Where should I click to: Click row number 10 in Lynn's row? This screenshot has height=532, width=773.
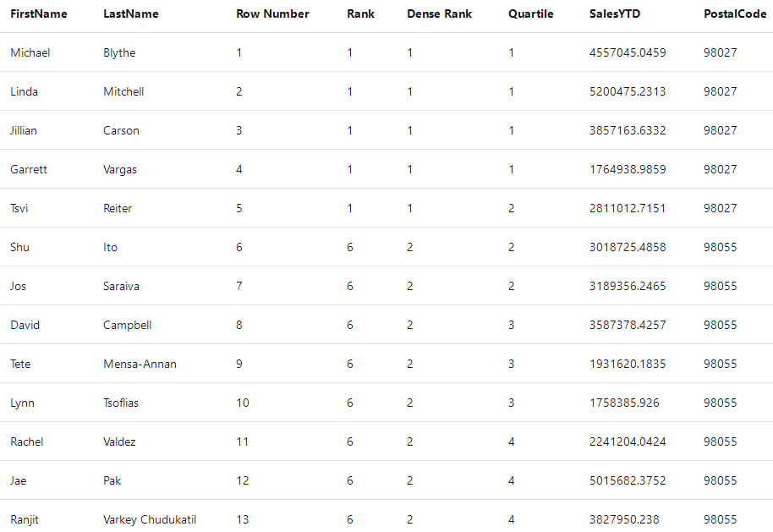coord(243,403)
